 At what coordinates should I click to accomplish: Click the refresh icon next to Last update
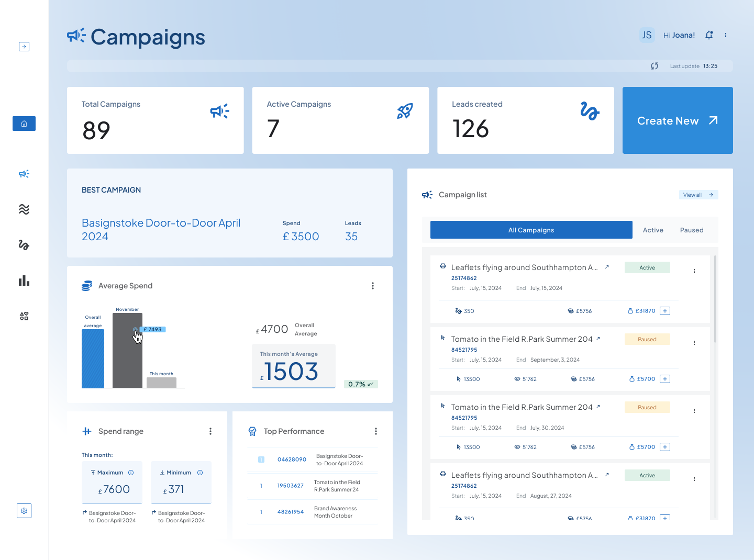pyautogui.click(x=653, y=66)
